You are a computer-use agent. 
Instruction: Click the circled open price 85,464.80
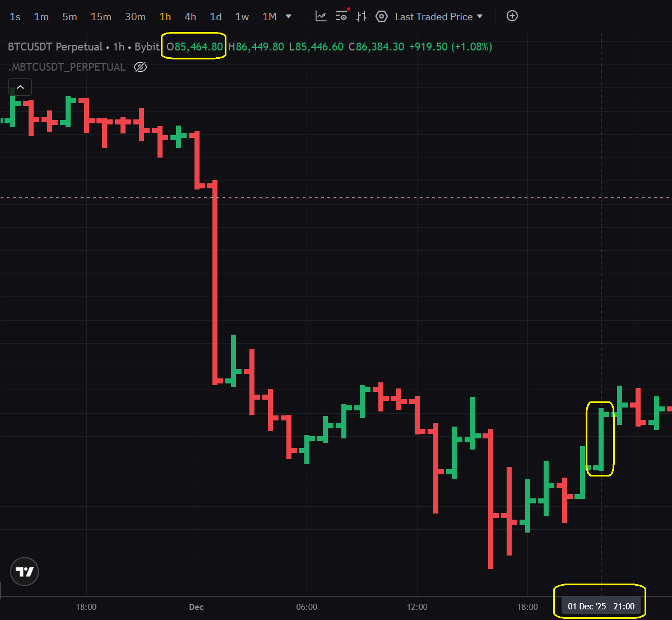point(193,47)
